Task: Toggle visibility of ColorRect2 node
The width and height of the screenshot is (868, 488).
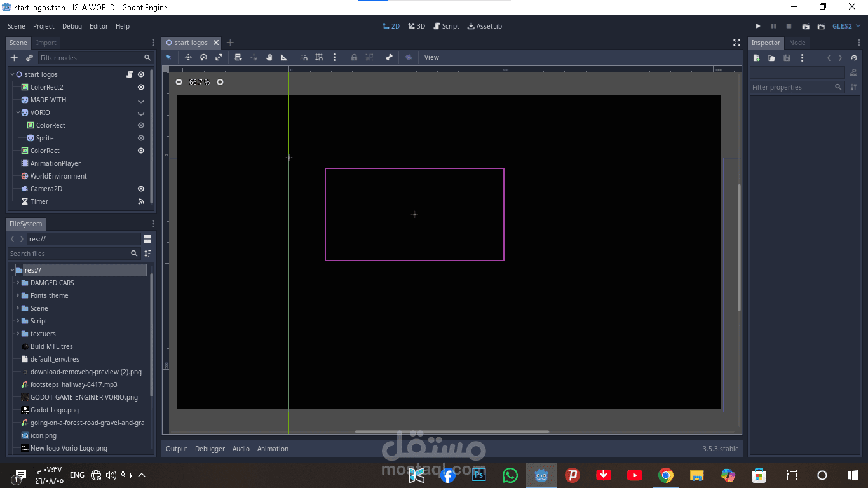Action: coord(141,87)
